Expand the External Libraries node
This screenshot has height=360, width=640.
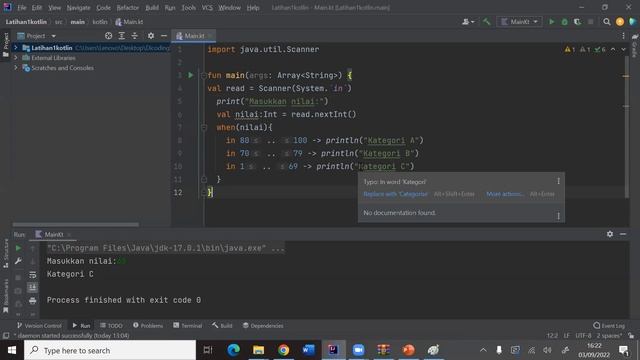tap(16, 58)
